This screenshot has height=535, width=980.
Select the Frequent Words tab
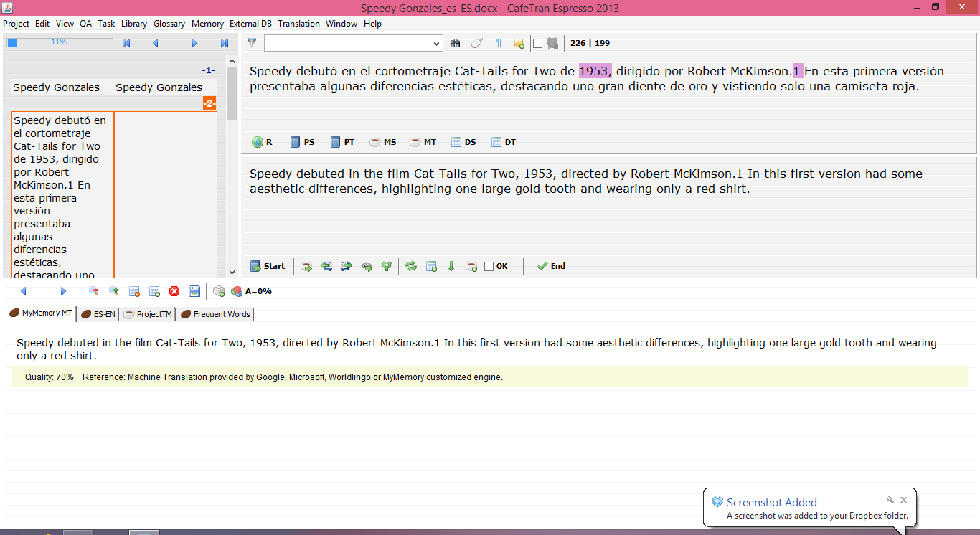(x=215, y=314)
